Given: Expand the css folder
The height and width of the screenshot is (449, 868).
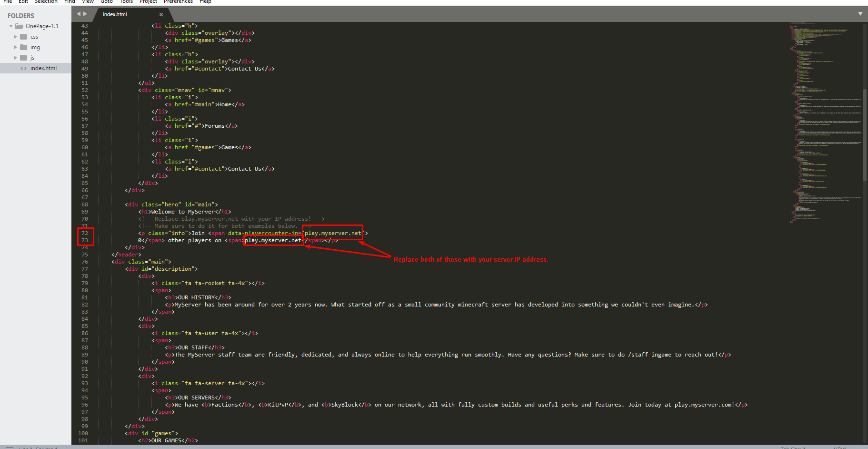Looking at the screenshot, I should pyautogui.click(x=15, y=36).
